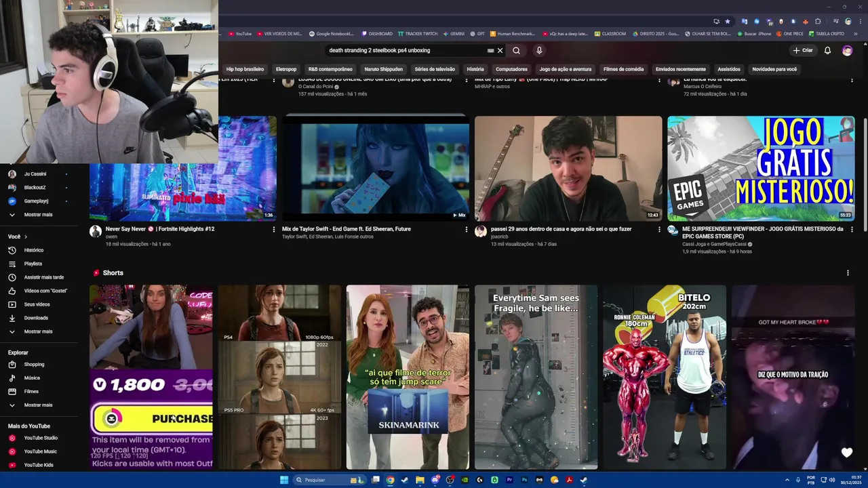
Task: Click the search magnifier button on YouTube
Action: point(516,50)
